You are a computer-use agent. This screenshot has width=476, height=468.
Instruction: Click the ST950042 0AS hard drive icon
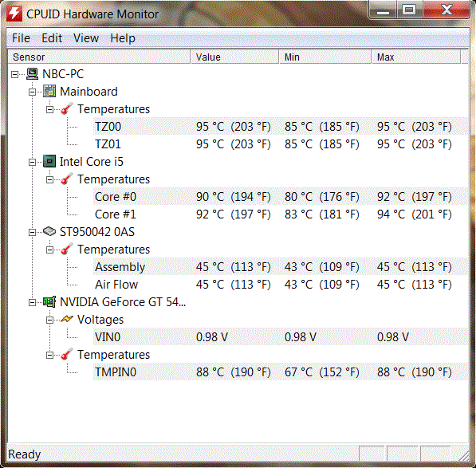pos(49,231)
